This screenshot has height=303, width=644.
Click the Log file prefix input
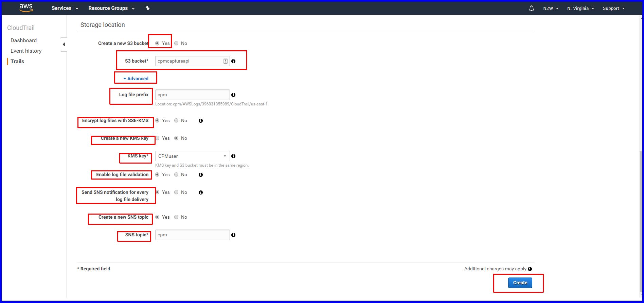193,95
